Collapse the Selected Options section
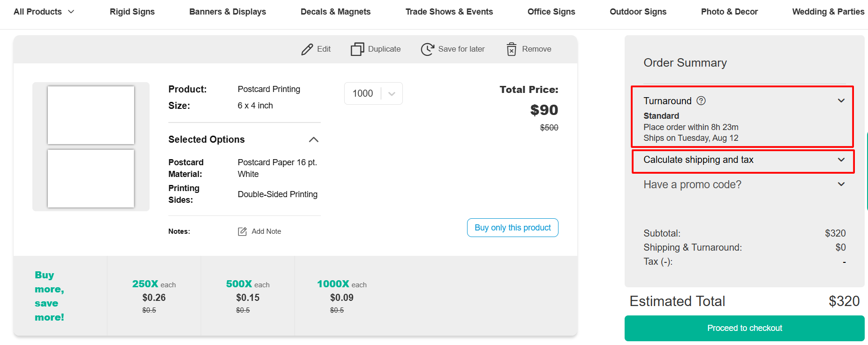 (x=314, y=140)
